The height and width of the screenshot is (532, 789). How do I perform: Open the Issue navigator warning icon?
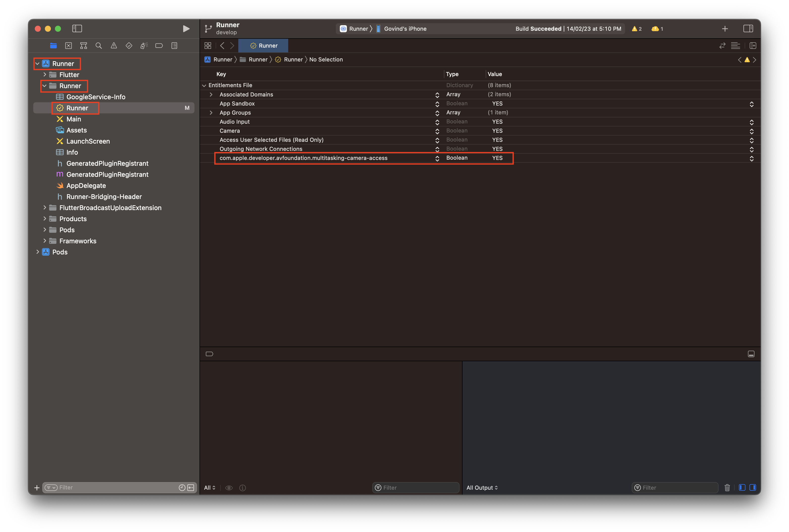[x=114, y=46]
